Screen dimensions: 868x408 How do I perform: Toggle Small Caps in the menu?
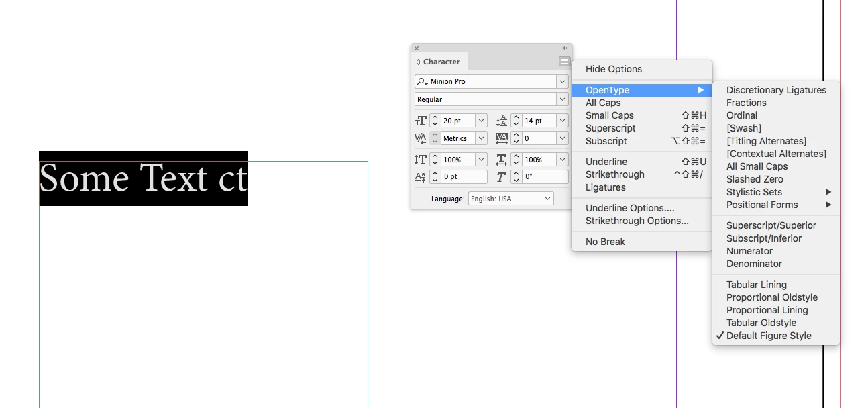click(641, 115)
